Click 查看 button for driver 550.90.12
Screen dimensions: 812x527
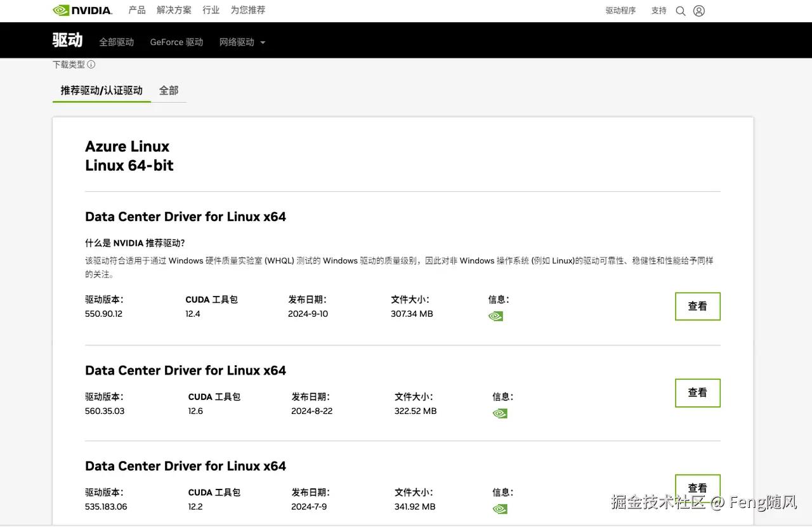(x=698, y=306)
